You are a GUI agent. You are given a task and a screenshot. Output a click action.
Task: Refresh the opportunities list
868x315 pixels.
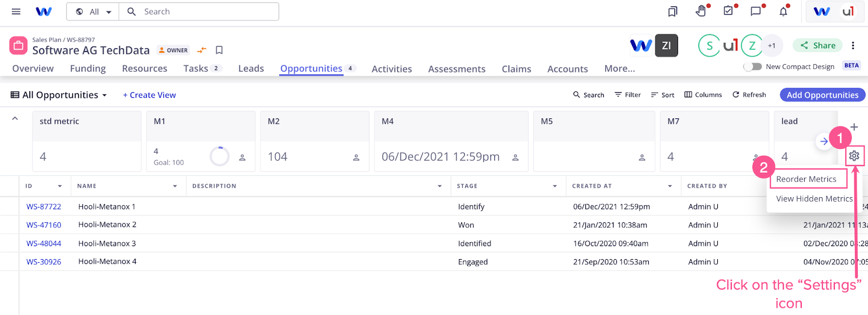tap(749, 94)
